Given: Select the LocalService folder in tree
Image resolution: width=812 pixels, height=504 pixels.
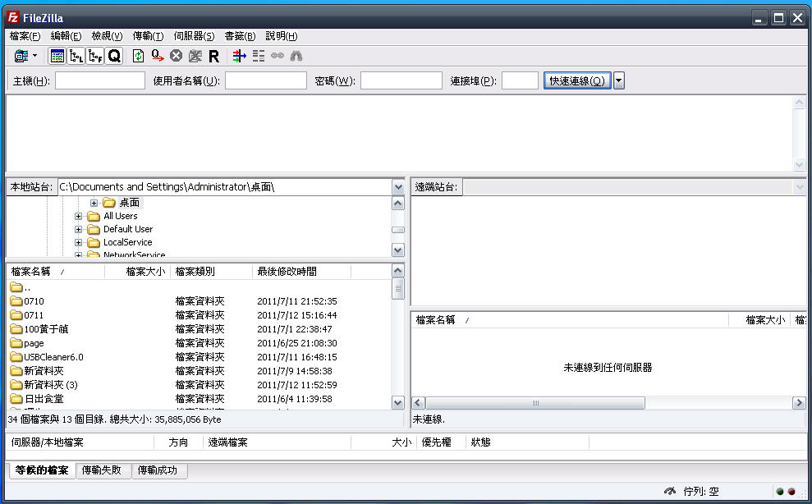Looking at the screenshot, I should click(127, 242).
